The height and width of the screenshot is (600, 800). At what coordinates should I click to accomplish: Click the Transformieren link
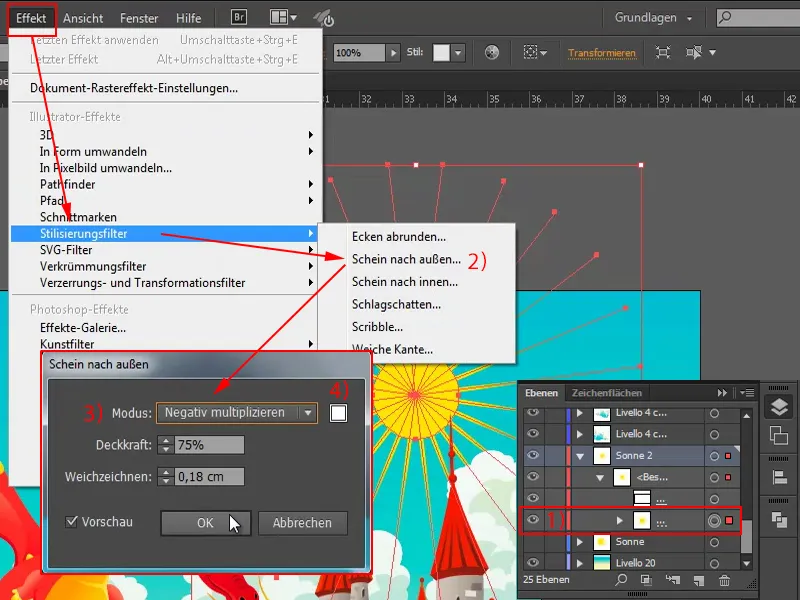[602, 53]
